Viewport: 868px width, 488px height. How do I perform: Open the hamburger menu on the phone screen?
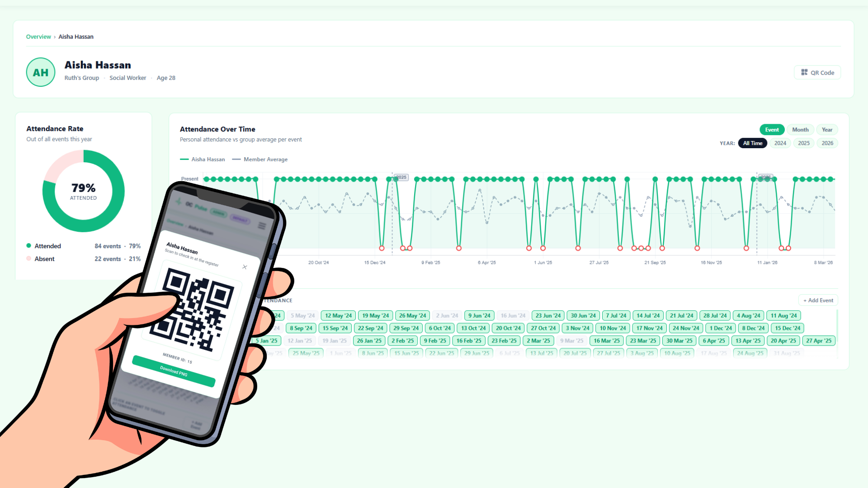(x=262, y=225)
